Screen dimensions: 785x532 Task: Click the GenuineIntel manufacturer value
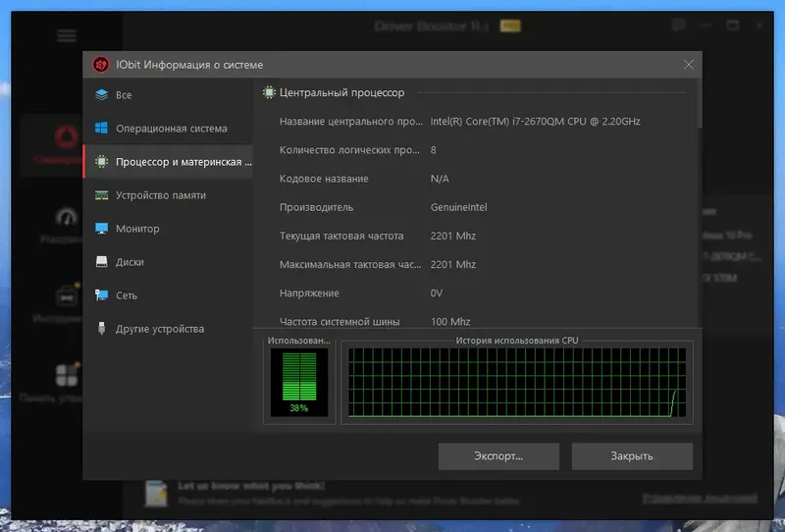click(458, 207)
